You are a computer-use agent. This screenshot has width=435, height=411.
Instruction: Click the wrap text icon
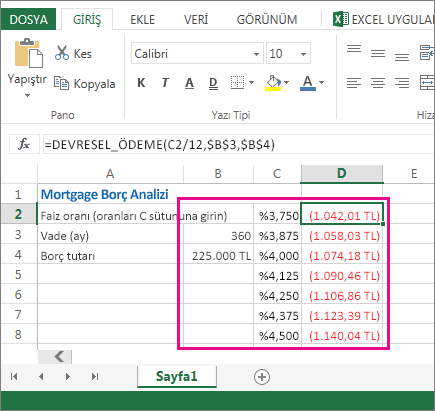pos(427,53)
